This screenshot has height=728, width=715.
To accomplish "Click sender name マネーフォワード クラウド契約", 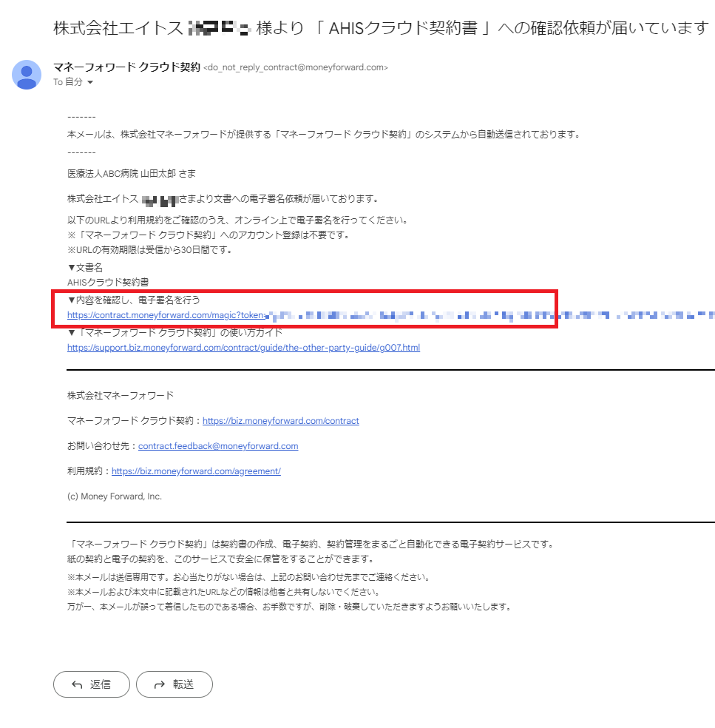I will (126, 67).
